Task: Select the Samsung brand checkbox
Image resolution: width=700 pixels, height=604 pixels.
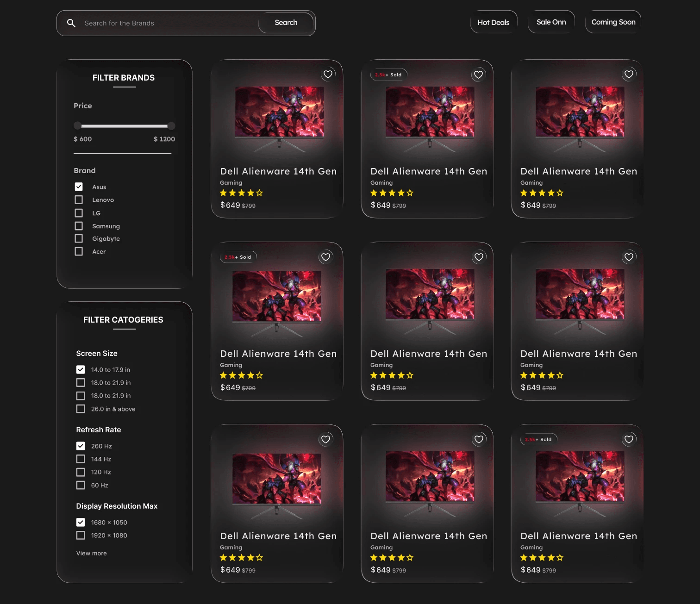Action: [79, 226]
